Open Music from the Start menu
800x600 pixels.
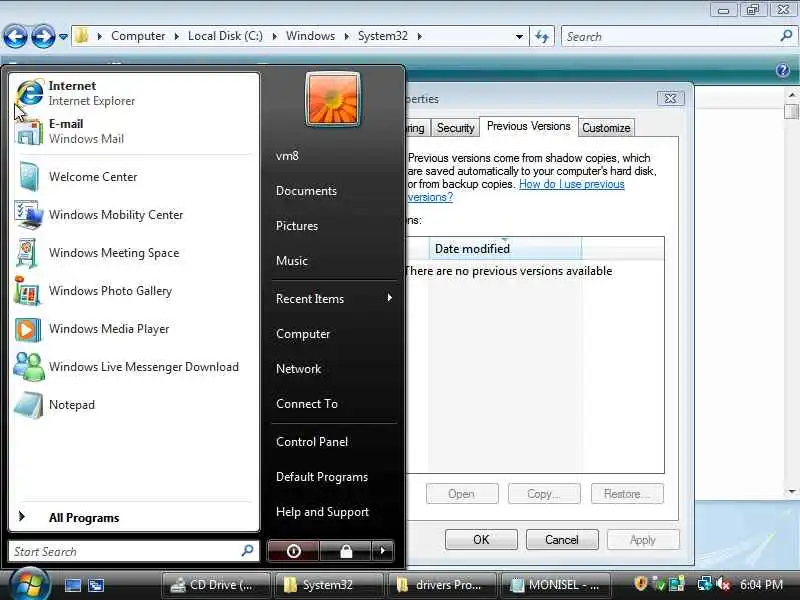292,261
